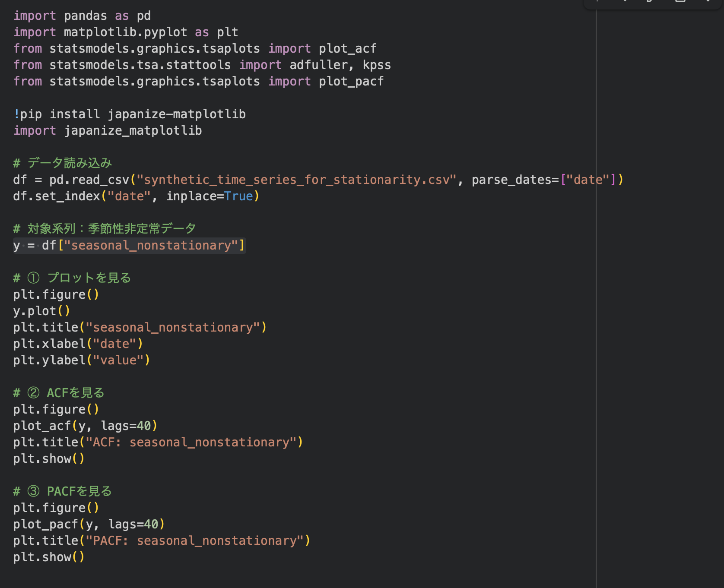The width and height of the screenshot is (724, 588).
Task: Click the '!pip install japanize-matplotlib' line
Action: click(x=130, y=114)
